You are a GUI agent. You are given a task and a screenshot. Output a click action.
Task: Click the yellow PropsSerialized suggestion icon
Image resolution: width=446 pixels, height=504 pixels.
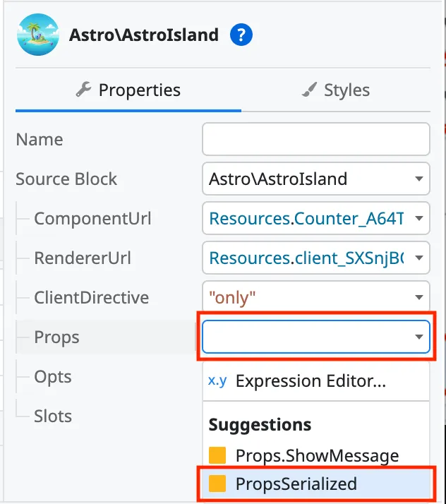tap(217, 484)
